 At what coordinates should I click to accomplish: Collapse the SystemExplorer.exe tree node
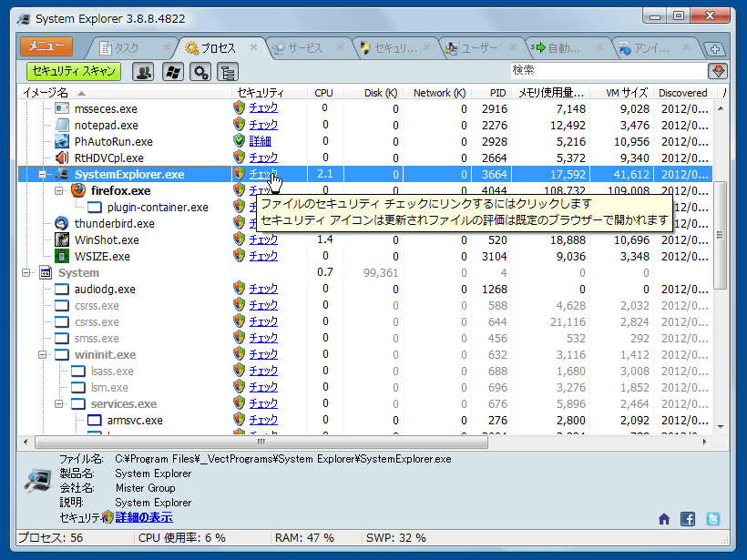pos(43,174)
